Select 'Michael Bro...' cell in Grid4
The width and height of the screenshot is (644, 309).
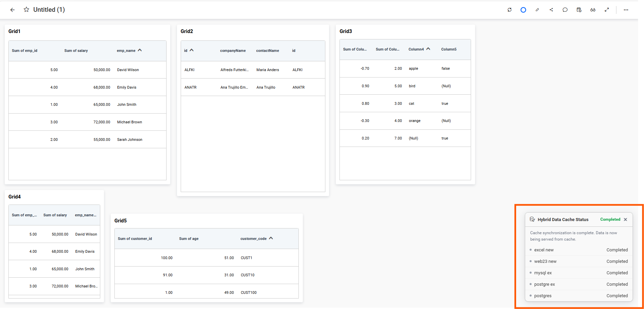[x=86, y=286]
